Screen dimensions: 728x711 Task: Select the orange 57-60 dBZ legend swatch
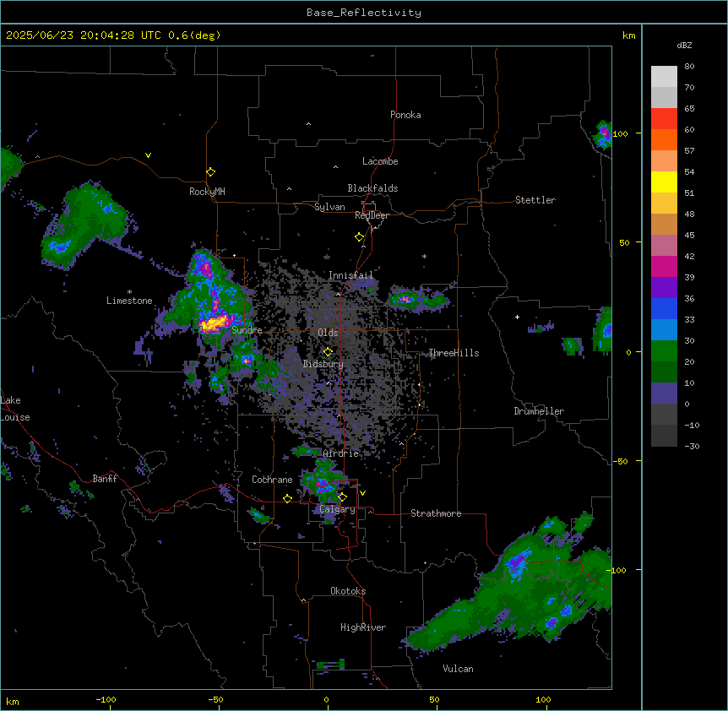pos(664,139)
